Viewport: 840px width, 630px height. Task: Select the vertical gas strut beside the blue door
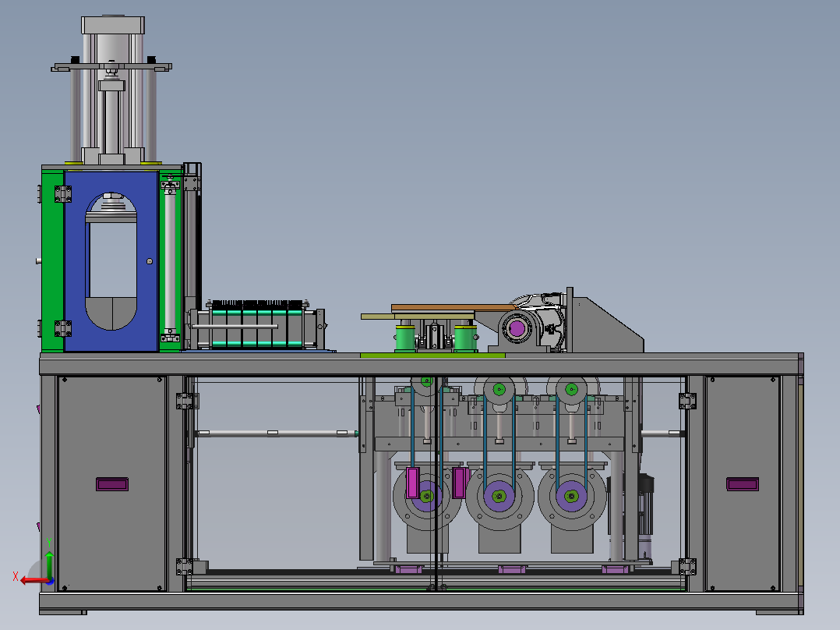[x=171, y=261]
